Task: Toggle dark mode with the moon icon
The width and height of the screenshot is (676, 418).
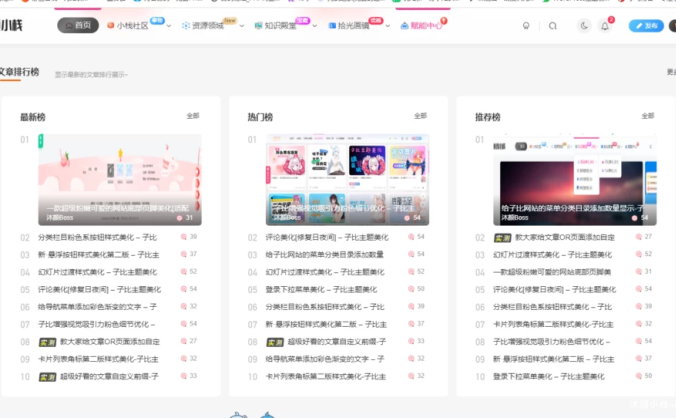Action: (584, 26)
